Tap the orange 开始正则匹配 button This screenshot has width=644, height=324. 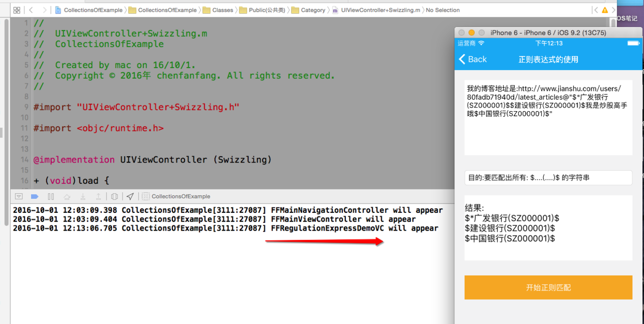pyautogui.click(x=548, y=287)
